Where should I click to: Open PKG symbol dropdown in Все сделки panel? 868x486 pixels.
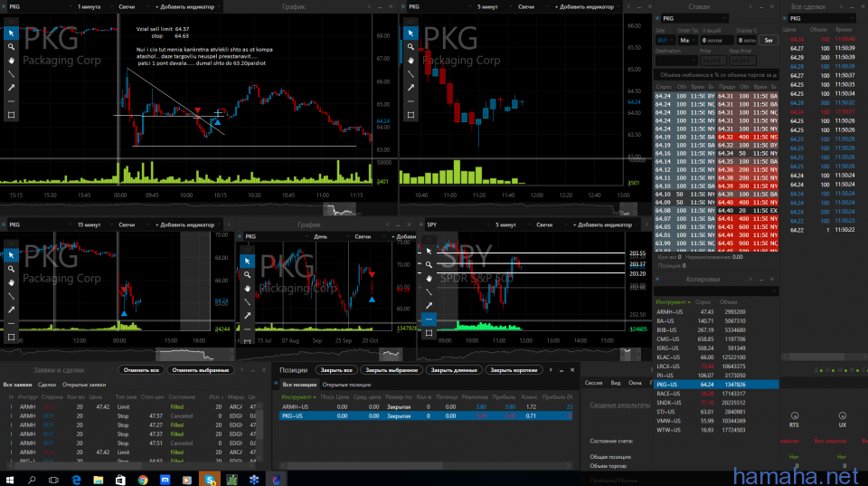pyautogui.click(x=822, y=18)
